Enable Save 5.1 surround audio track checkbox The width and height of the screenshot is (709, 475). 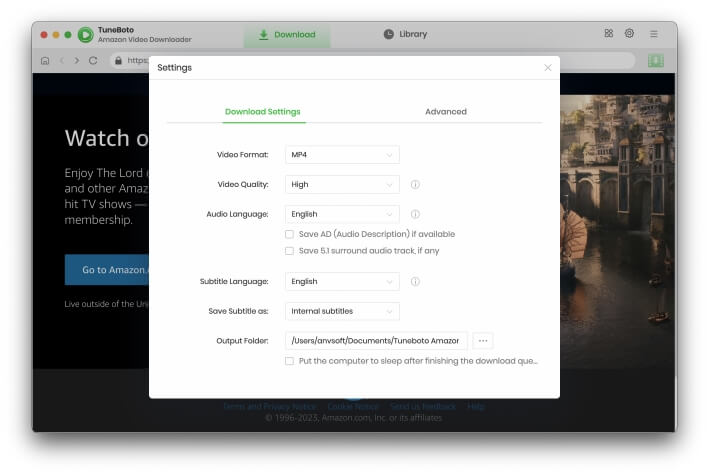coord(289,251)
